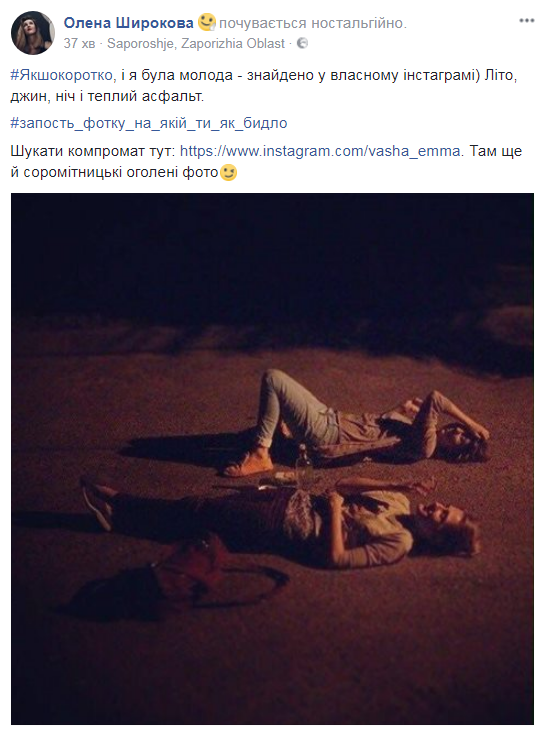Screen dimensions: 541x730
Task: Click the почувається ностальгійно feeling text
Action: 312,23
